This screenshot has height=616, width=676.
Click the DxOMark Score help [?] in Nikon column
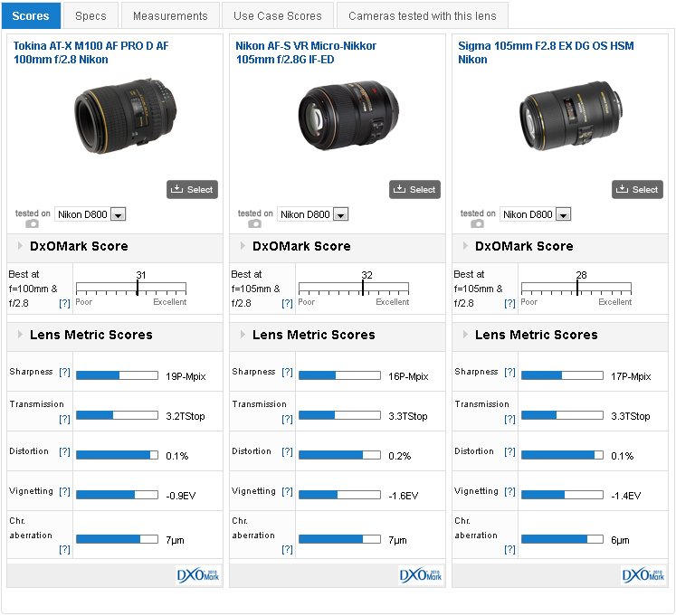[x=287, y=304]
